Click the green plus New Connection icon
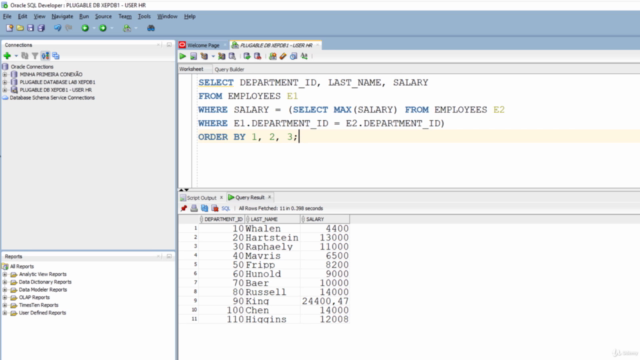Viewport: 640px width, 360px height. tap(7, 56)
